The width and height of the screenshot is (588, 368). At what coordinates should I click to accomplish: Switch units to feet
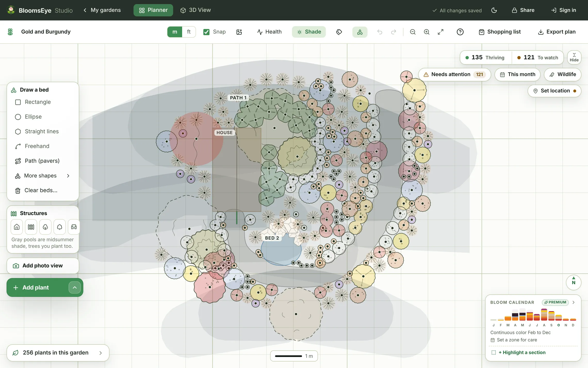click(189, 32)
